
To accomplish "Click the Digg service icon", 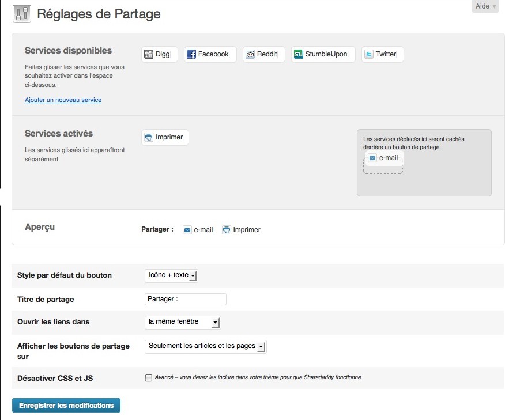I will tap(149, 54).
